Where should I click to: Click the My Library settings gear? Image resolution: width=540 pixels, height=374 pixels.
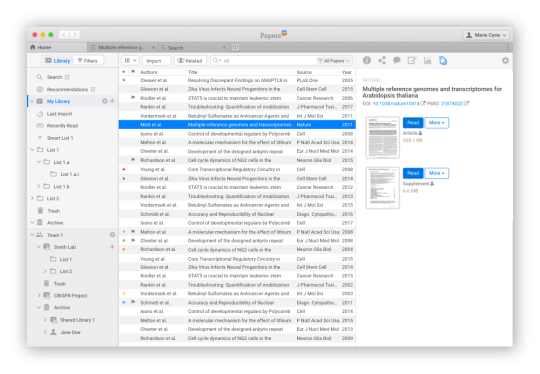pos(105,101)
